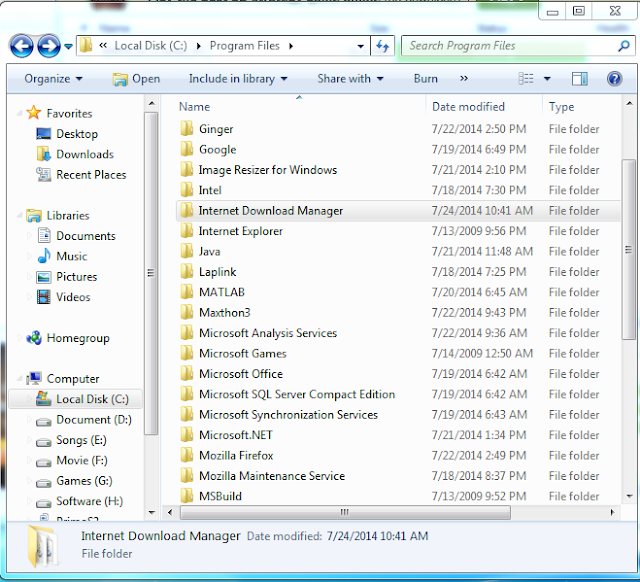This screenshot has width=640, height=582.
Task: Show the preview pane icon
Action: (x=579, y=78)
